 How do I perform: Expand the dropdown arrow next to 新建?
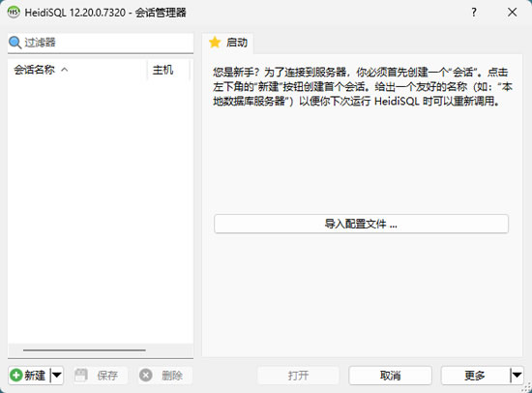[x=57, y=376]
